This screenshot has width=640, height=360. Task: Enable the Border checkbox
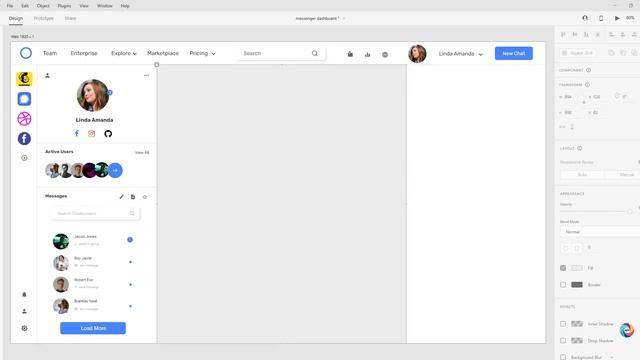tap(563, 284)
